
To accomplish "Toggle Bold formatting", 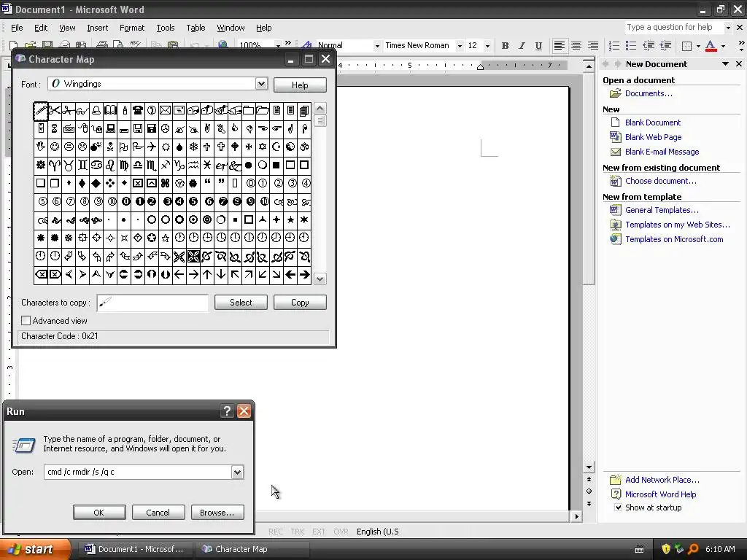I will [x=505, y=46].
